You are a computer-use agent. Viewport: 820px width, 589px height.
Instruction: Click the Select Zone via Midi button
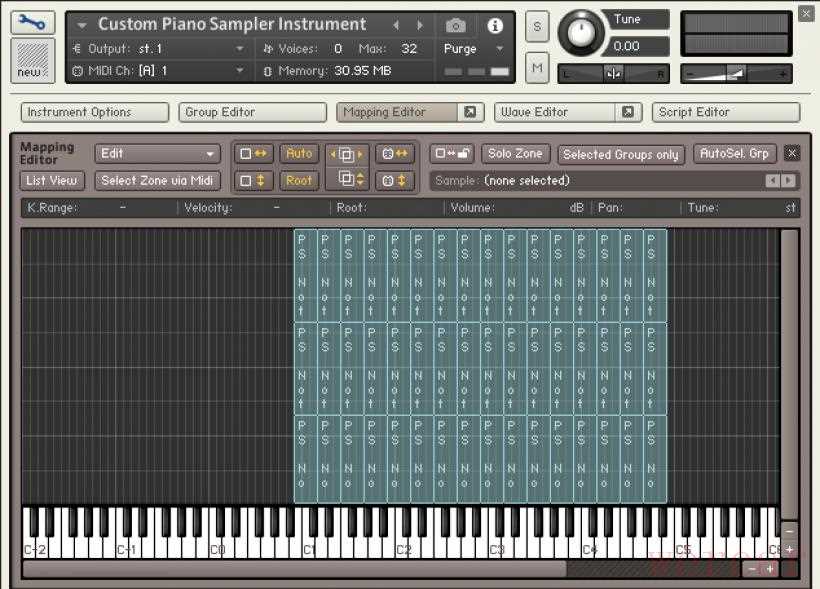[x=158, y=180]
